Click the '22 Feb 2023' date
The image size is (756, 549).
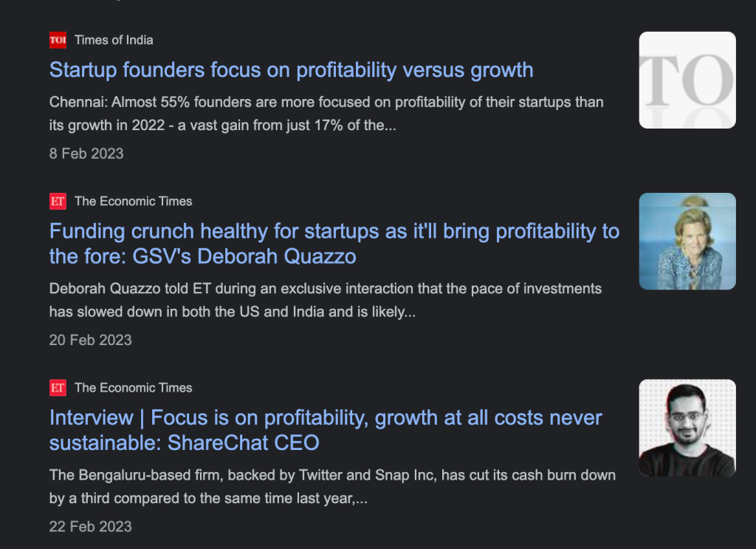[x=90, y=527]
